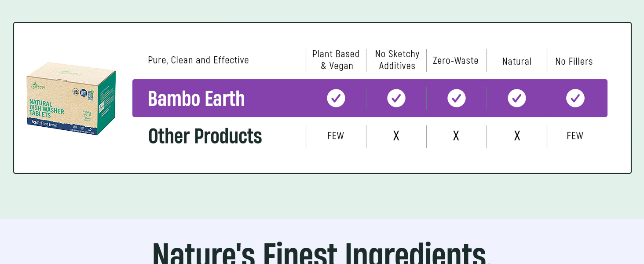Click the No Fillers checkmark icon
This screenshot has height=264, width=644.
click(575, 98)
